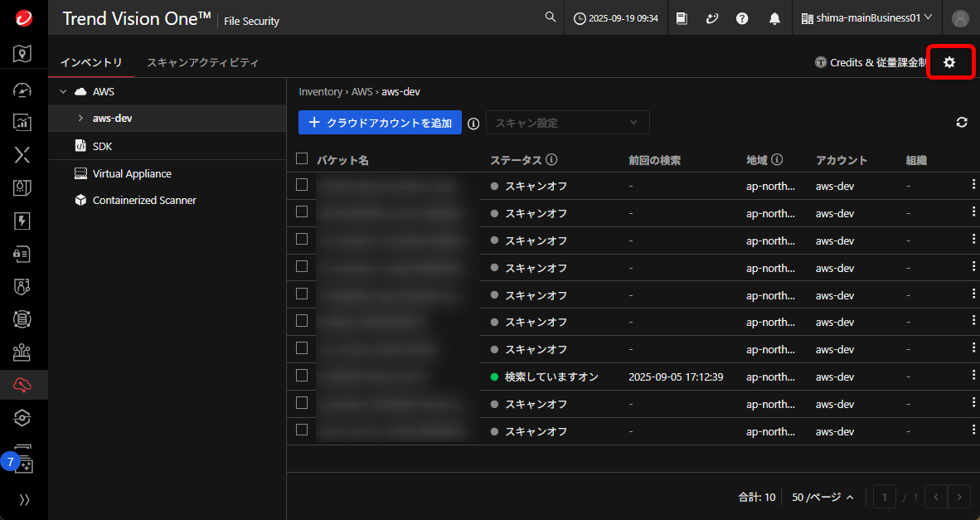
Task: Click the blue 7 notification badge
Action: (10, 463)
